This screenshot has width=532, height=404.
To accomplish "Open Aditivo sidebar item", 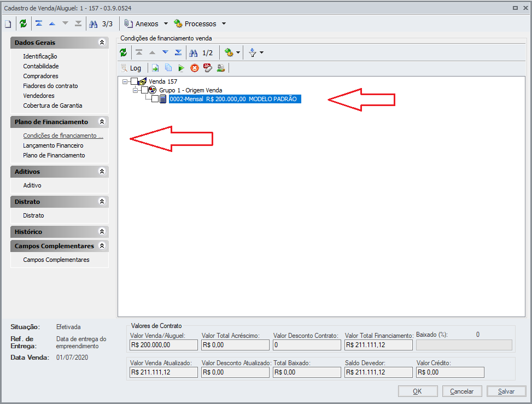I will coord(32,185).
